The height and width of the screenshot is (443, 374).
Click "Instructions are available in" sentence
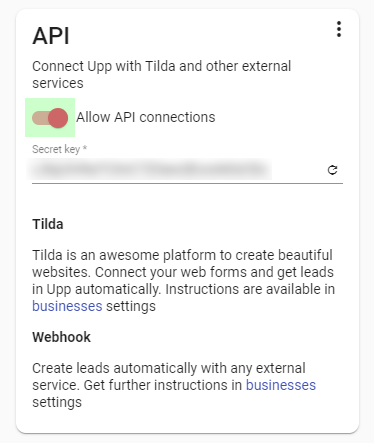pos(250,289)
